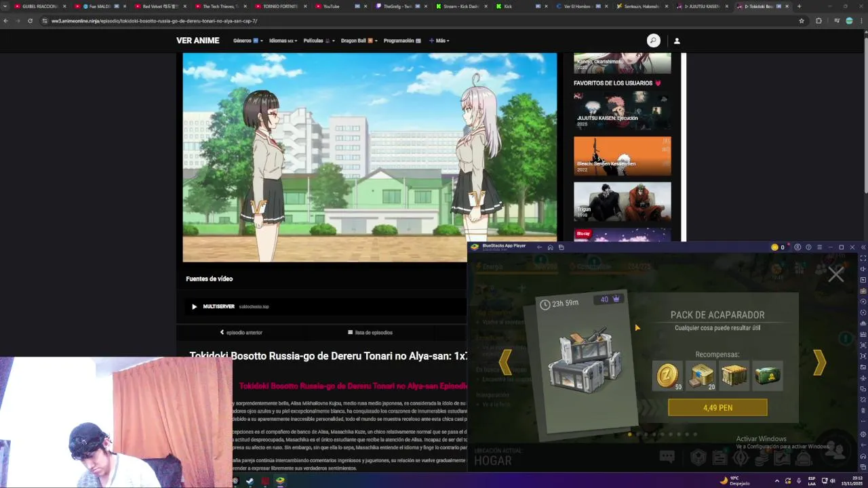Expand the Dragon Ball dropdown menu
This screenshot has width=868, height=488.
point(359,41)
